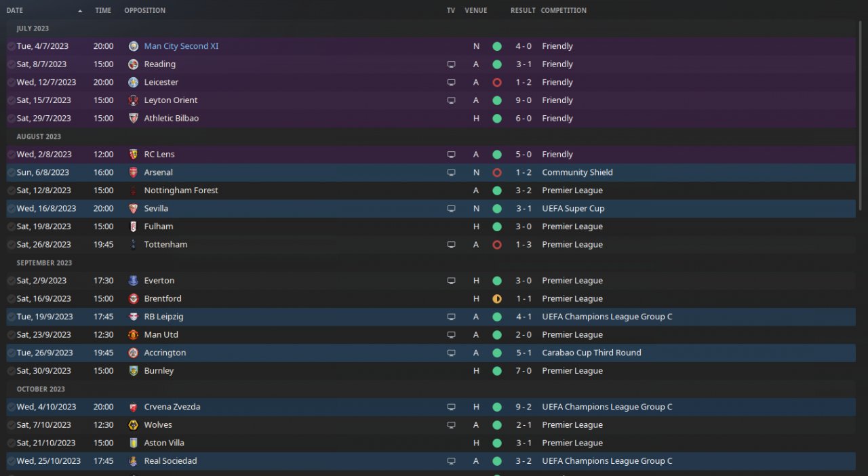Toggle the check circle beside Sun, 6/8/2023
The image size is (868, 476).
click(11, 172)
